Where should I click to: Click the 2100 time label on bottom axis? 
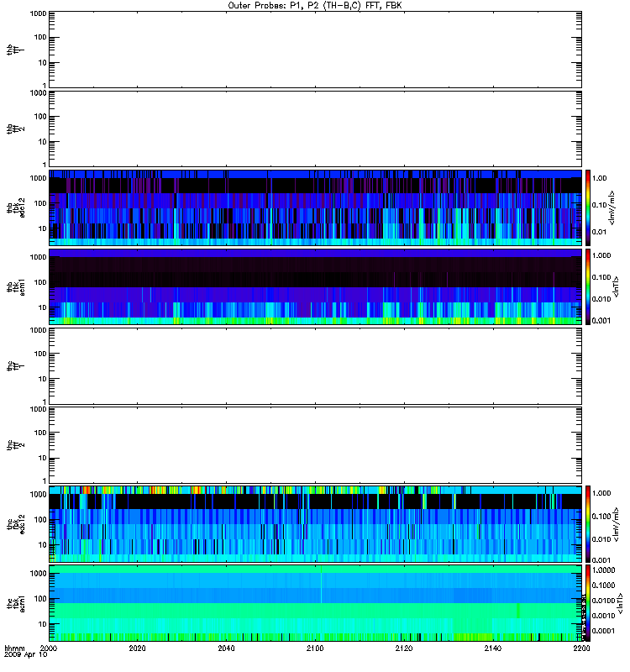(315, 648)
